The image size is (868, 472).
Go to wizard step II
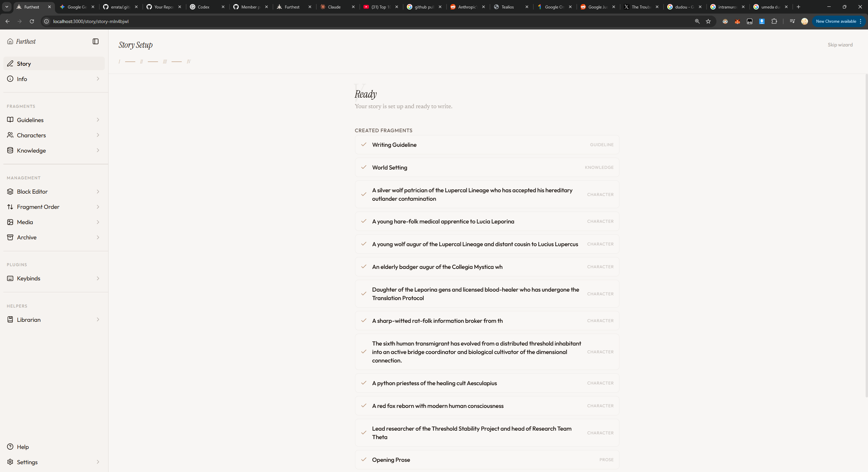point(141,62)
